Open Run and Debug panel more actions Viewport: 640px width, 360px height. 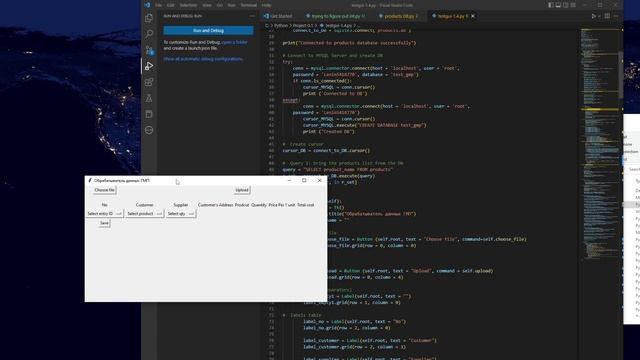[x=252, y=16]
